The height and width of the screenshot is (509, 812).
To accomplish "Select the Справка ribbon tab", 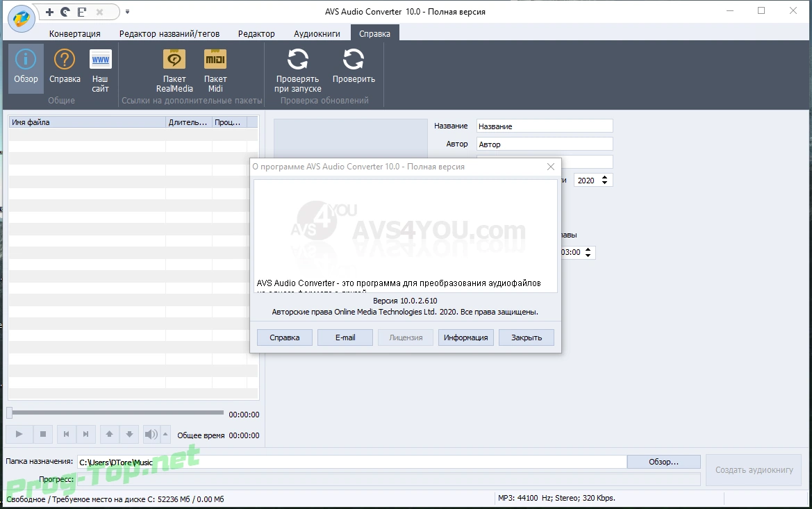I will coord(374,33).
